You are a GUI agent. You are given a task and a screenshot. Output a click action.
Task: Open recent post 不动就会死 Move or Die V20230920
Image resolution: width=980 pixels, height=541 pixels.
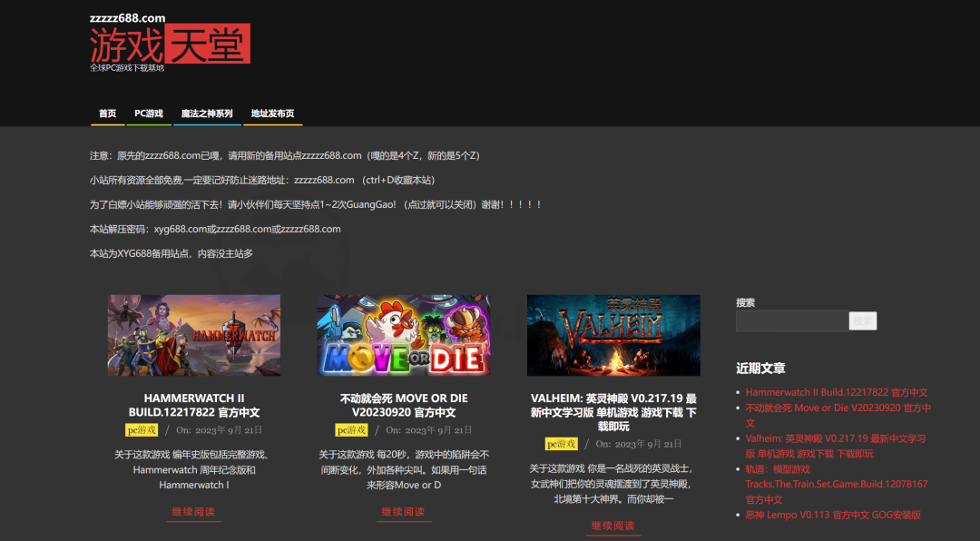838,416
